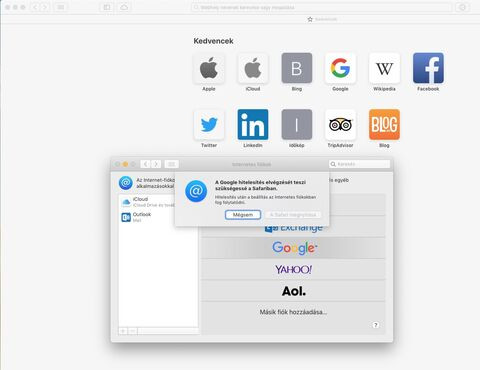Image resolution: width=480 pixels, height=370 pixels.
Task: Select the Outlook account in the list
Action: coord(158,217)
